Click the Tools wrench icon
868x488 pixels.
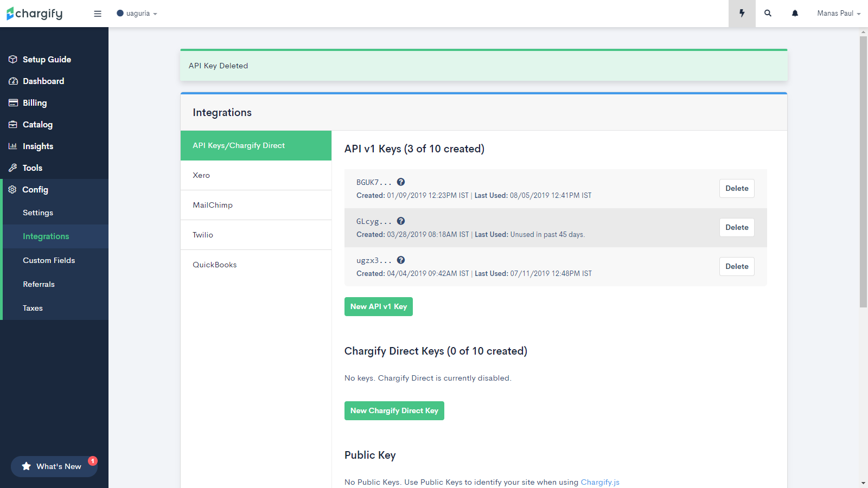pos(13,168)
